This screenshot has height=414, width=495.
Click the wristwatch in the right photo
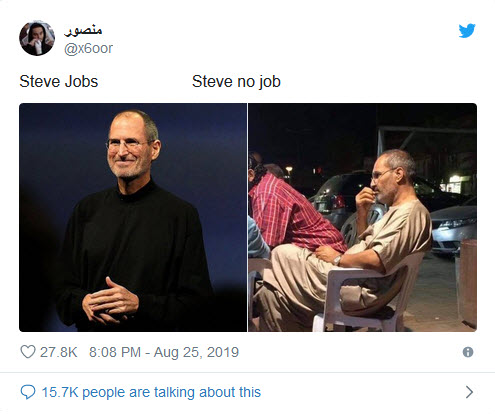tap(338, 260)
